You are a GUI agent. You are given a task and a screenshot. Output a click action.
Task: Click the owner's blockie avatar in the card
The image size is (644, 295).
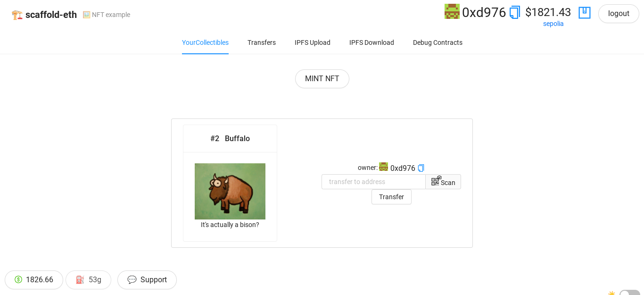[x=383, y=167]
